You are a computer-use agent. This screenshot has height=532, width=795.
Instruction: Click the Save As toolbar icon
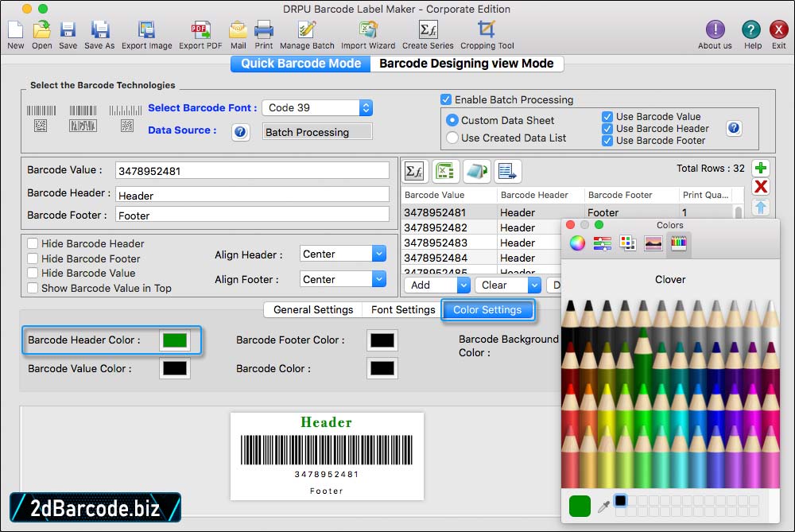pos(99,34)
